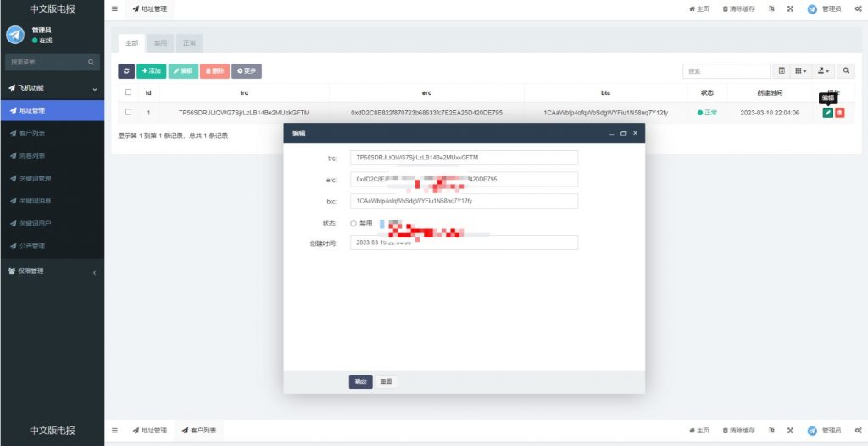
Task: Click the search magnifier button beside the table search
Action: [848, 71]
